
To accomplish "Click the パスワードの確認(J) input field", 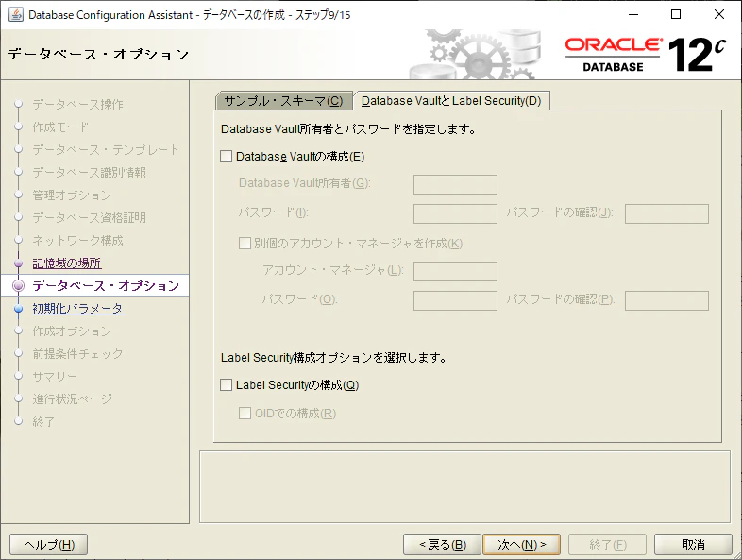I will click(x=666, y=214).
